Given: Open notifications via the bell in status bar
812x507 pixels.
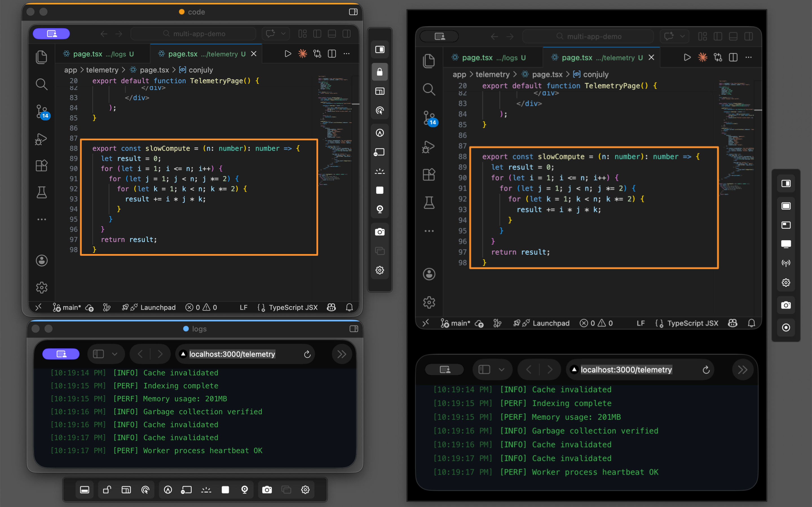Looking at the screenshot, I should point(349,307).
